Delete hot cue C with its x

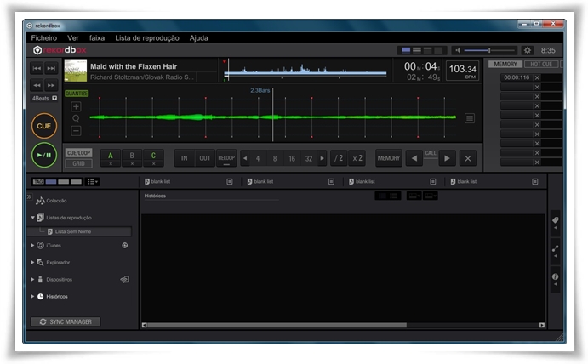pos(153,164)
